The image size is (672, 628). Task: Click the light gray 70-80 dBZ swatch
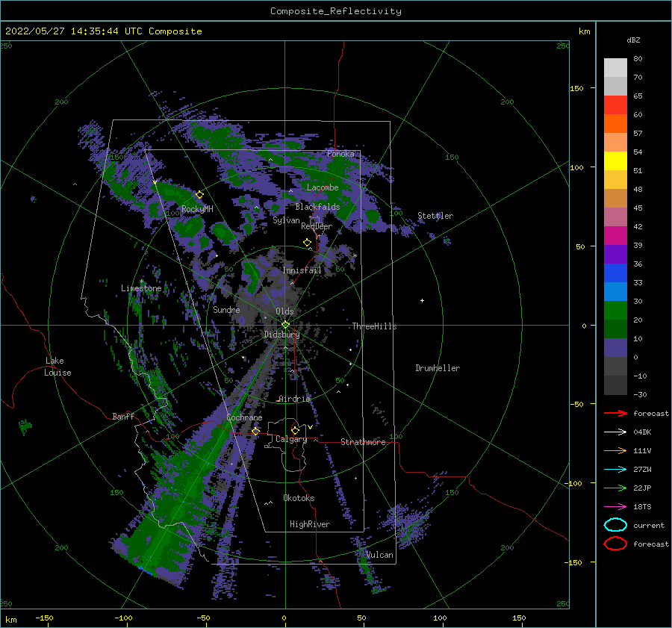[x=615, y=68]
